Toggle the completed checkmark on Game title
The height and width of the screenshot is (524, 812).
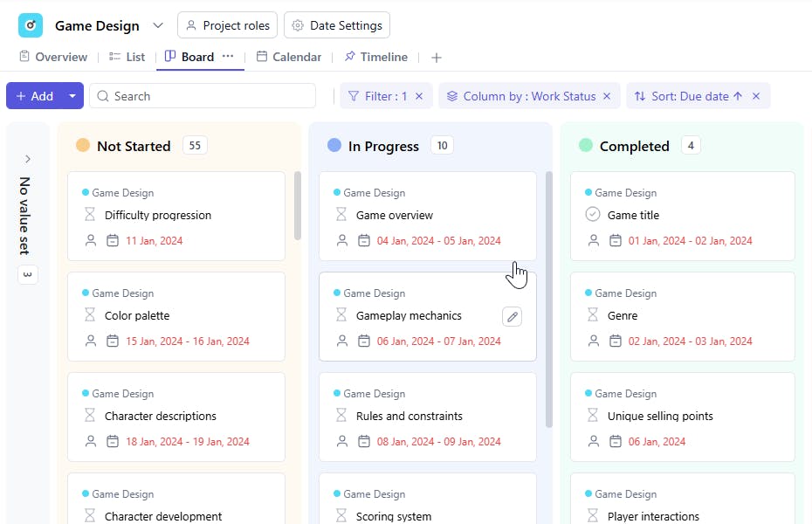pyautogui.click(x=593, y=215)
